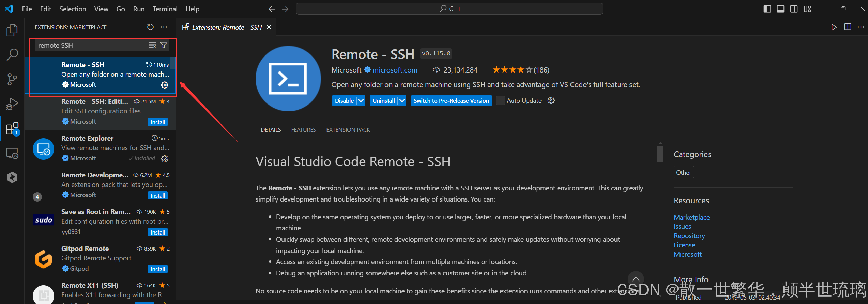Open the License resource link
868x304 pixels.
coord(684,245)
